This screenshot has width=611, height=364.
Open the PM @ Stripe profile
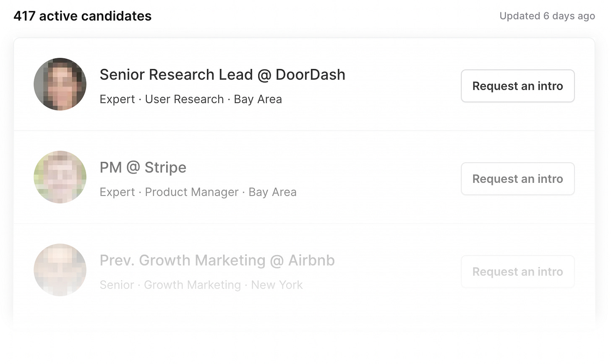tap(143, 167)
